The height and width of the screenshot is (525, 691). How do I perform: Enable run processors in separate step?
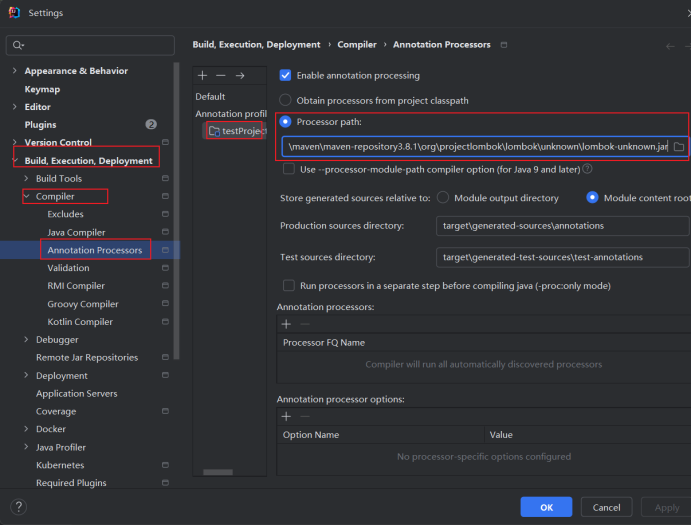[x=289, y=286]
